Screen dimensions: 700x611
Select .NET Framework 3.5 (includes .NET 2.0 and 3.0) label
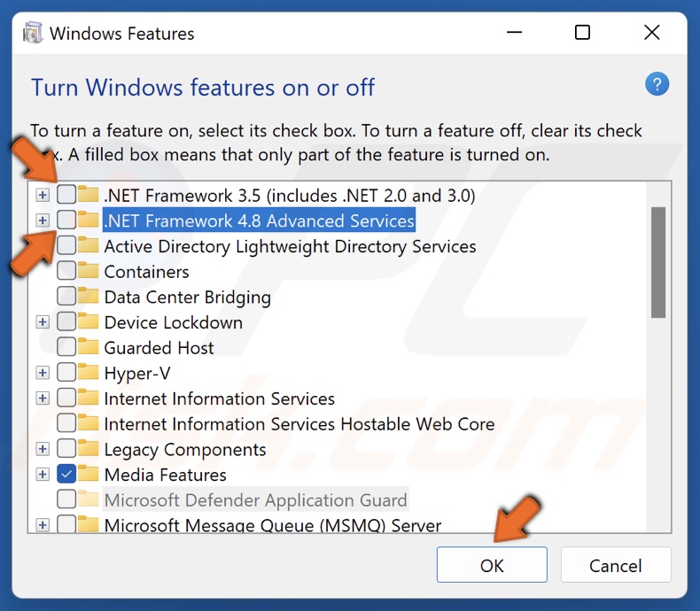click(x=289, y=196)
